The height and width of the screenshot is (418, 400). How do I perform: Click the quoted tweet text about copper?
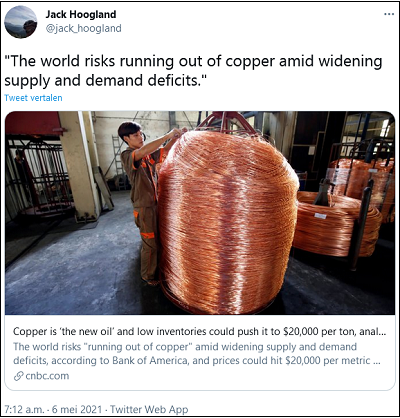coord(193,71)
